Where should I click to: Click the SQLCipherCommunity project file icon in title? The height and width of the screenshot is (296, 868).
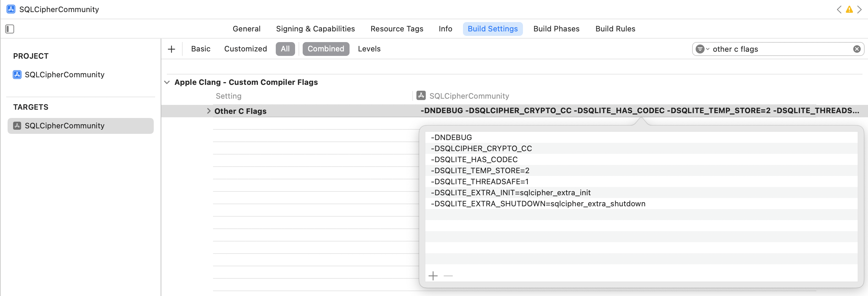click(x=11, y=9)
